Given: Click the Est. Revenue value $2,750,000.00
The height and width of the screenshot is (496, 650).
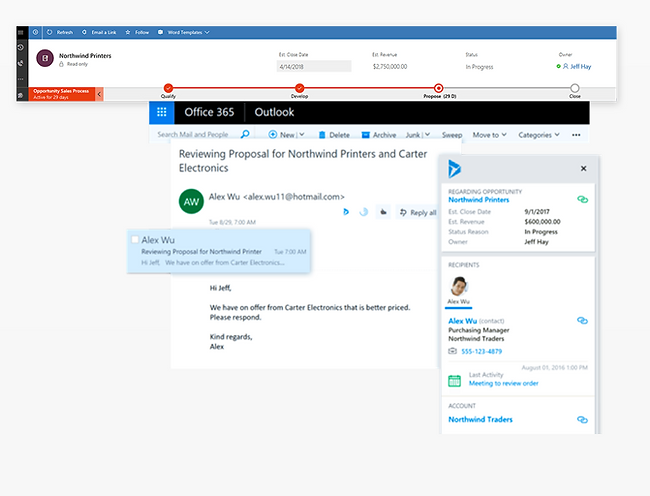Looking at the screenshot, I should [390, 67].
